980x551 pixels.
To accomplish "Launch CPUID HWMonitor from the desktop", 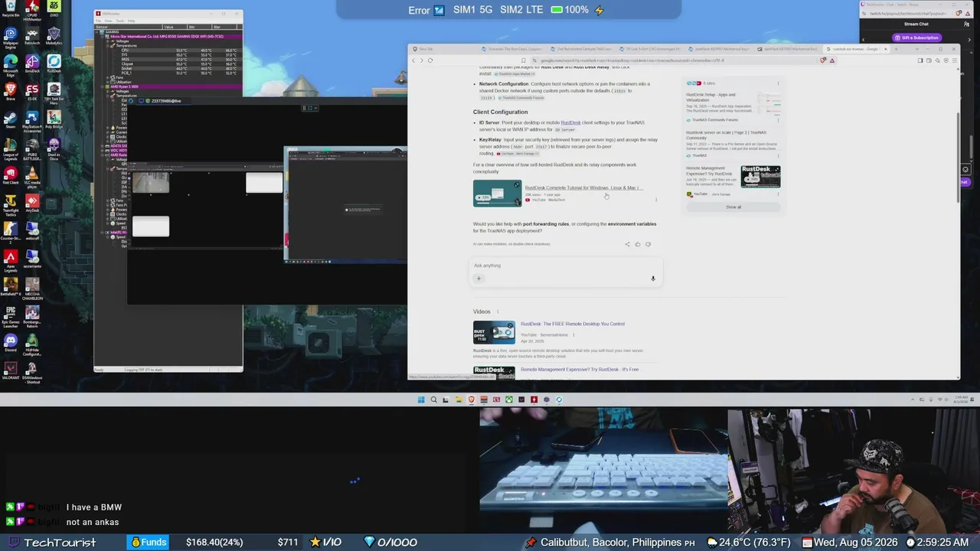I will [x=32, y=9].
